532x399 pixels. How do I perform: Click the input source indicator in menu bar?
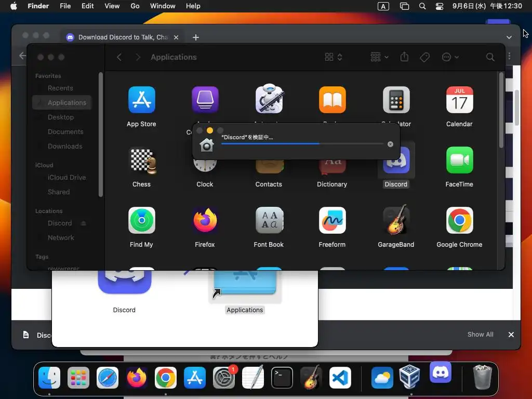pyautogui.click(x=383, y=6)
